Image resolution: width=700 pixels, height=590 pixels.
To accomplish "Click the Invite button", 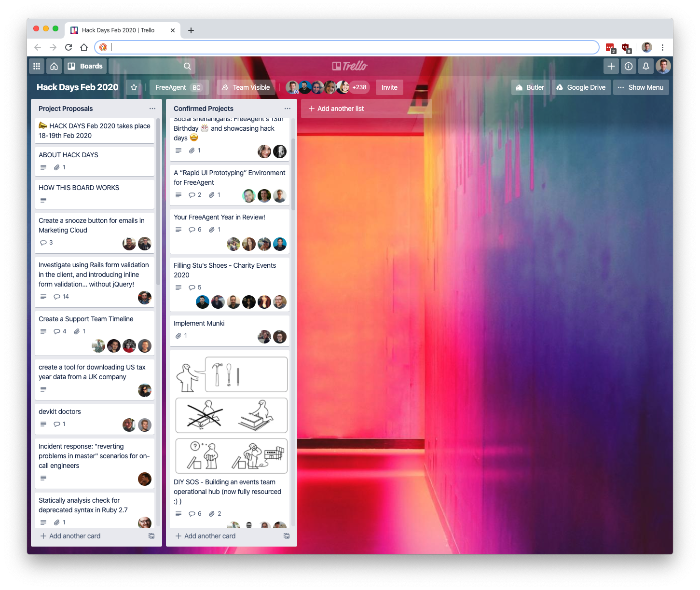I will pyautogui.click(x=389, y=87).
